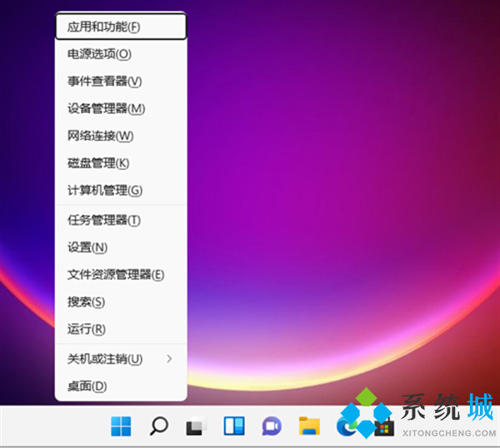Select 网络连接(W)
Viewport: 500px width, 448px height.
pyautogui.click(x=121, y=136)
